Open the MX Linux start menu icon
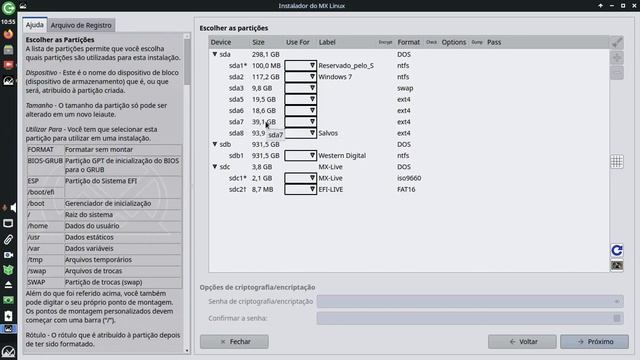Screen dimensions: 640x360 pos(8,352)
